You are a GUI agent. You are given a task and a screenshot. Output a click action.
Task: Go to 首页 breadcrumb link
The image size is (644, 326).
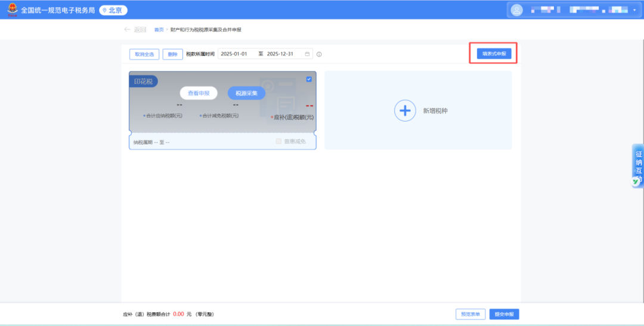point(159,30)
